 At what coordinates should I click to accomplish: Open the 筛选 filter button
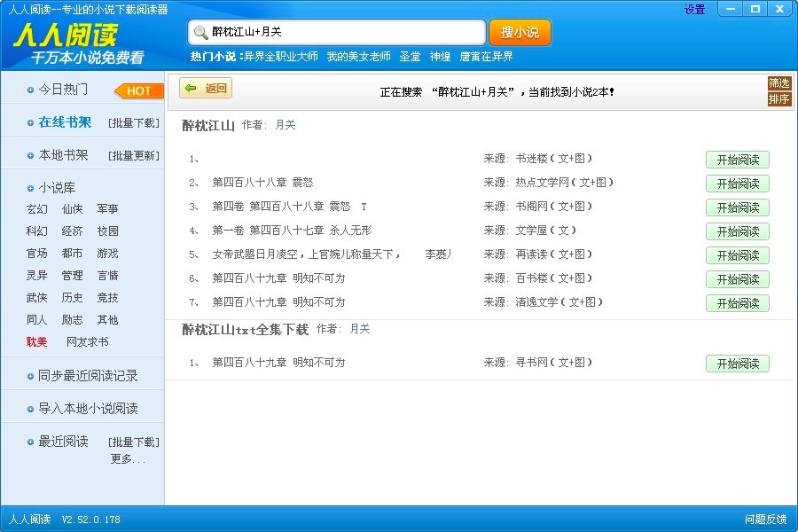coord(778,83)
